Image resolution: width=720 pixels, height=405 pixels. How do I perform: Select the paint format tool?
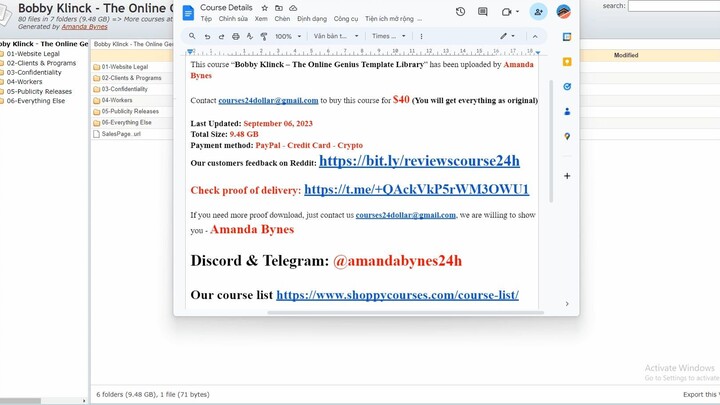tap(263, 36)
